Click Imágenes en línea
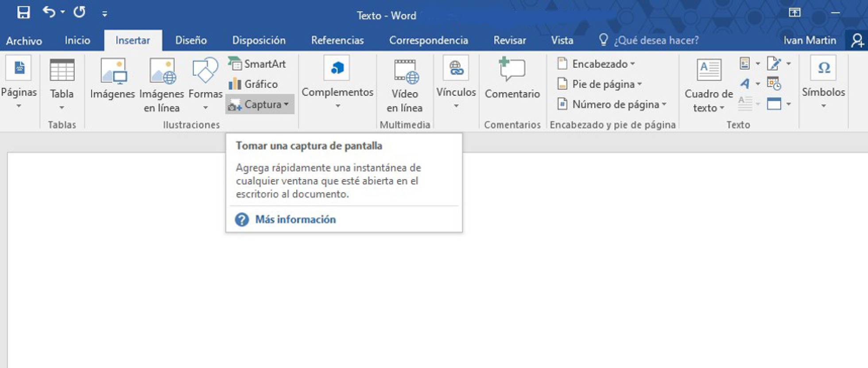868x368 pixels. click(162, 85)
